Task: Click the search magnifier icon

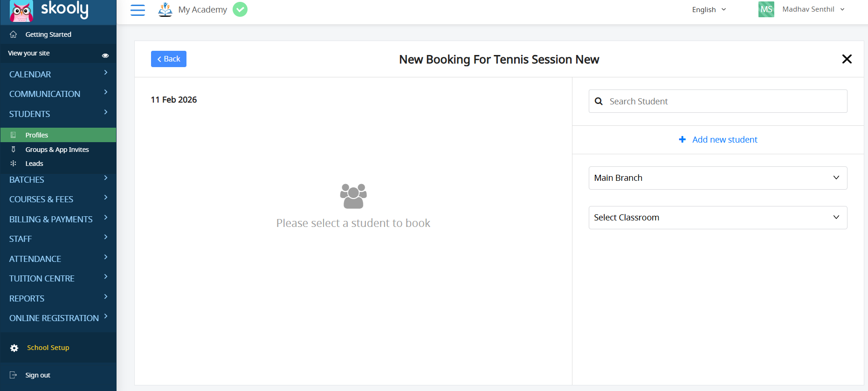Action: coord(599,102)
